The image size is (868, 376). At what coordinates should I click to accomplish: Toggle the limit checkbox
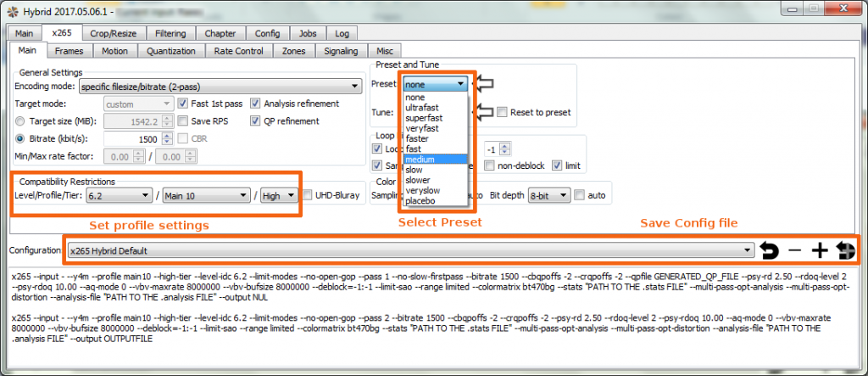[x=557, y=166]
